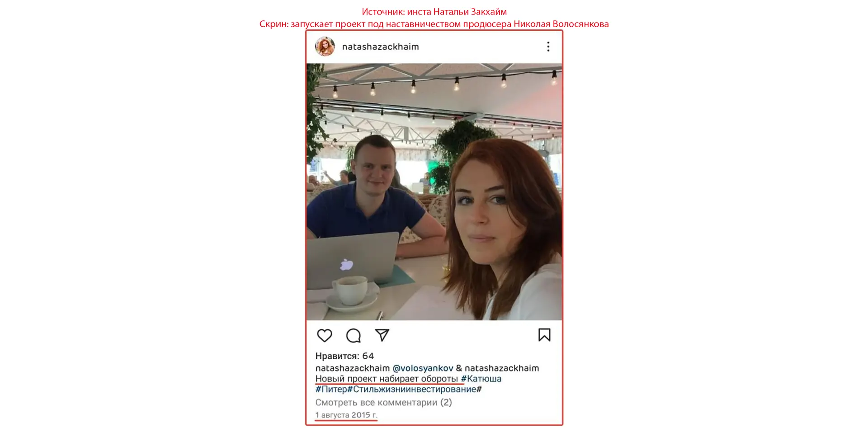The width and height of the screenshot is (868, 433).
Task: Open comments via speech bubble icon
Action: [353, 335]
